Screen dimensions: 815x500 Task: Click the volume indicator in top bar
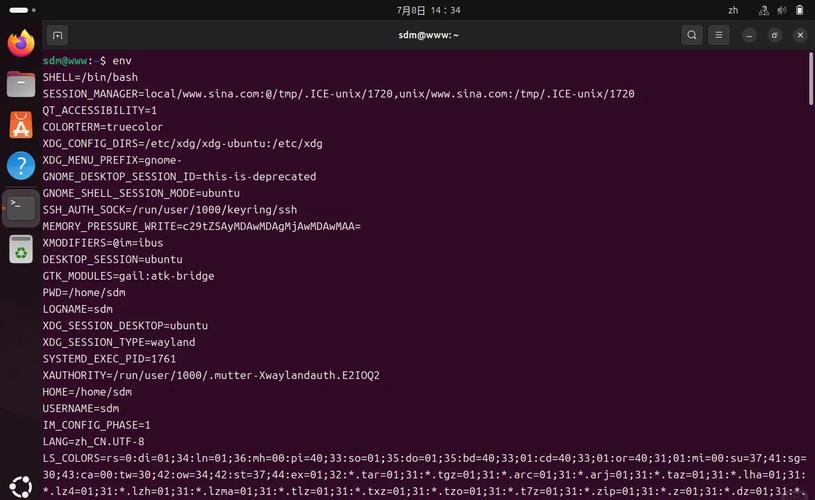coord(782,10)
